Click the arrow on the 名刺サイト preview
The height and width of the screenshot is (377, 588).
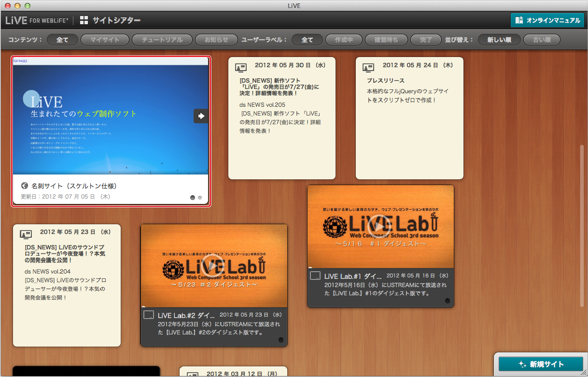(201, 116)
